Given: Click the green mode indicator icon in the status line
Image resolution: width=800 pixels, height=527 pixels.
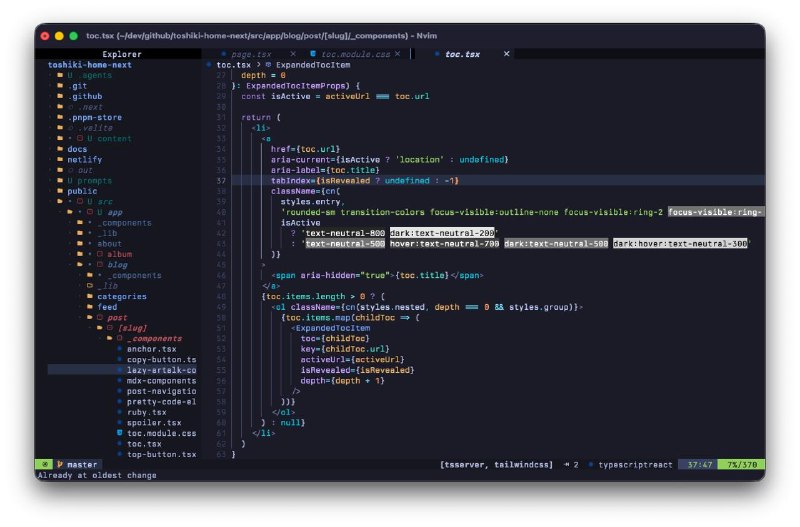Looking at the screenshot, I should [x=45, y=464].
